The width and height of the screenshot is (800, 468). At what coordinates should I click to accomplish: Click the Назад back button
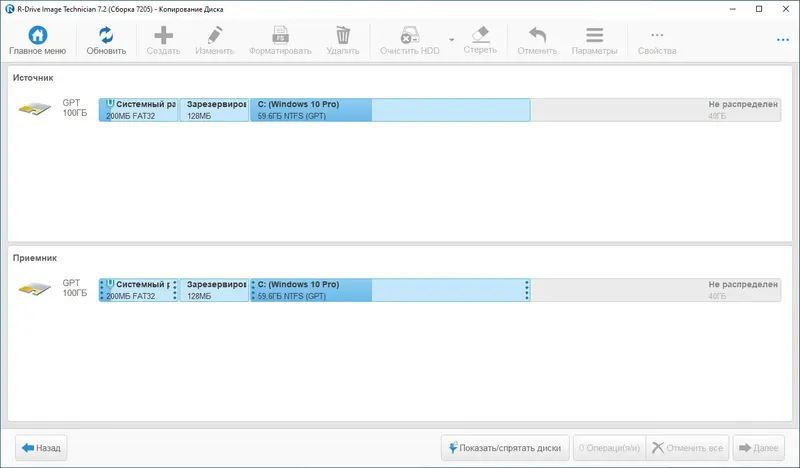(41, 448)
